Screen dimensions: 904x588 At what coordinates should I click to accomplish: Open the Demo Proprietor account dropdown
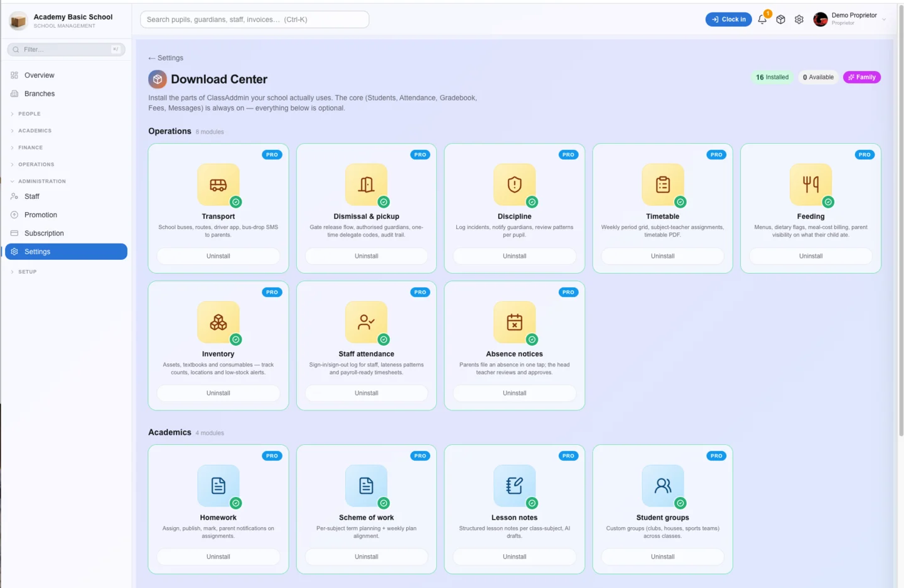click(x=850, y=19)
